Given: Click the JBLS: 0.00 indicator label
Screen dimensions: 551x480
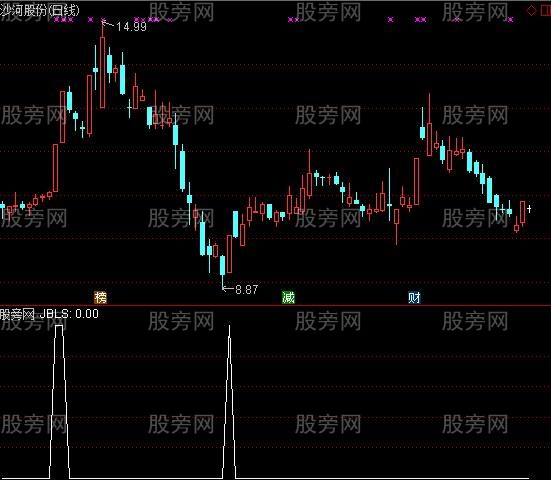Looking at the screenshot, I should tap(69, 313).
